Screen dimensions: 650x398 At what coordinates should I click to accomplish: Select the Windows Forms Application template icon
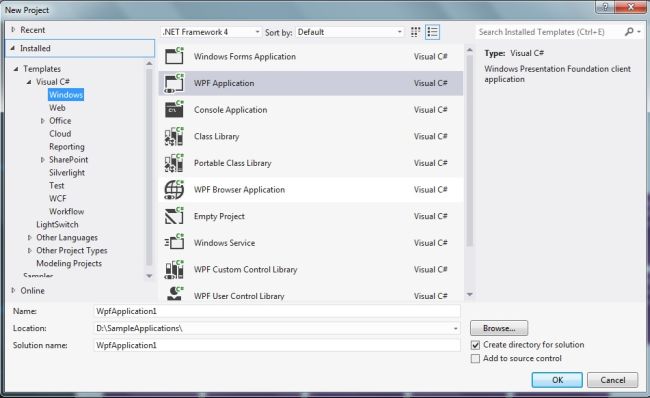174,56
